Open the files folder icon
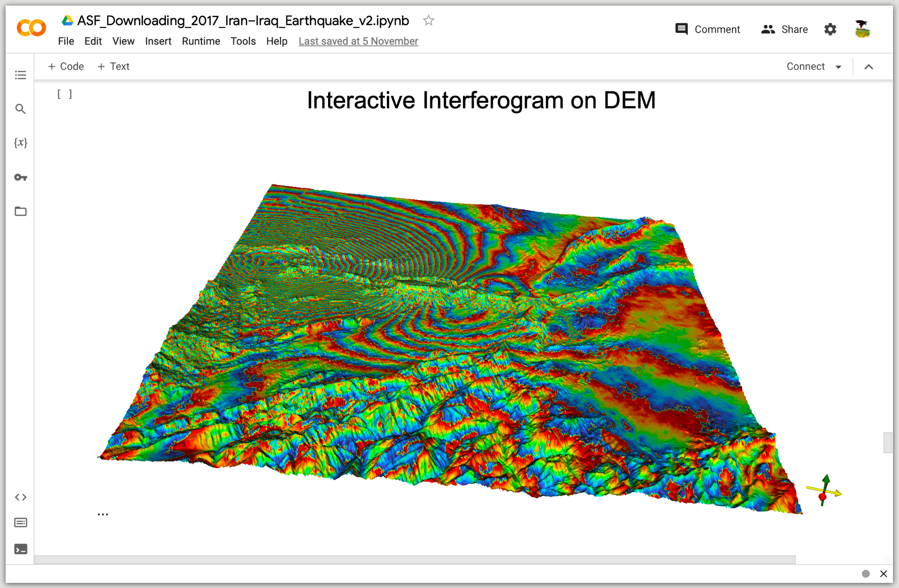The height and width of the screenshot is (588, 899). [21, 211]
